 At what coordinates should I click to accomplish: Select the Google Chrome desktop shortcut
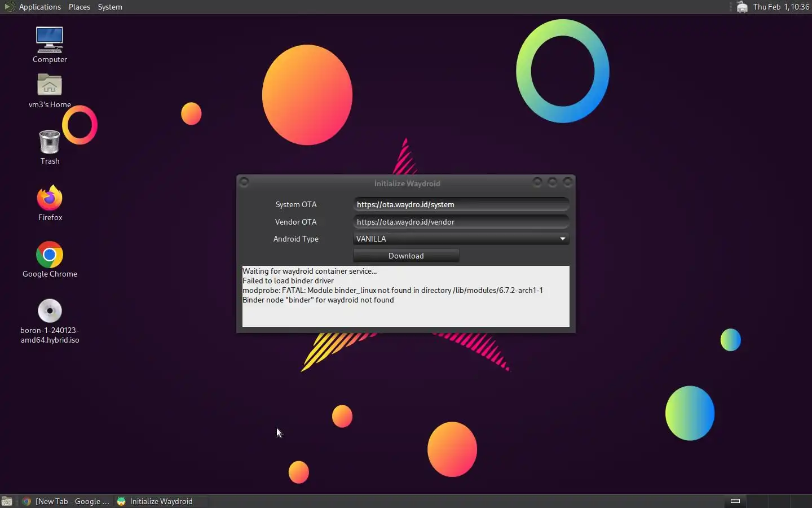(50, 255)
